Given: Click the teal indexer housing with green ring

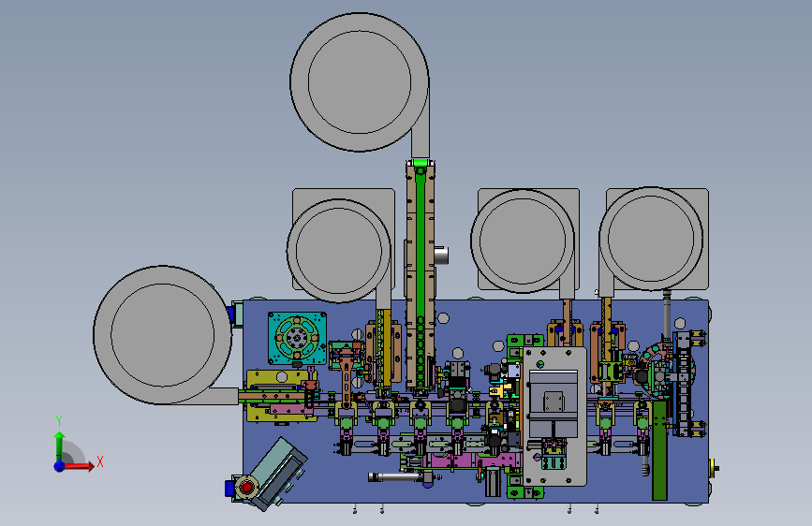Looking at the screenshot, I should (x=297, y=338).
